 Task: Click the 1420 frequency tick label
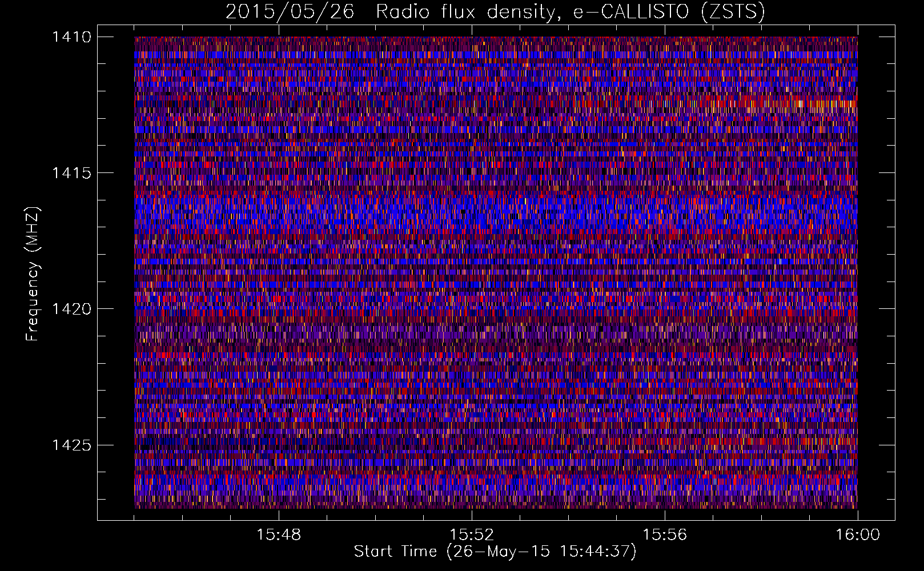click(x=71, y=309)
